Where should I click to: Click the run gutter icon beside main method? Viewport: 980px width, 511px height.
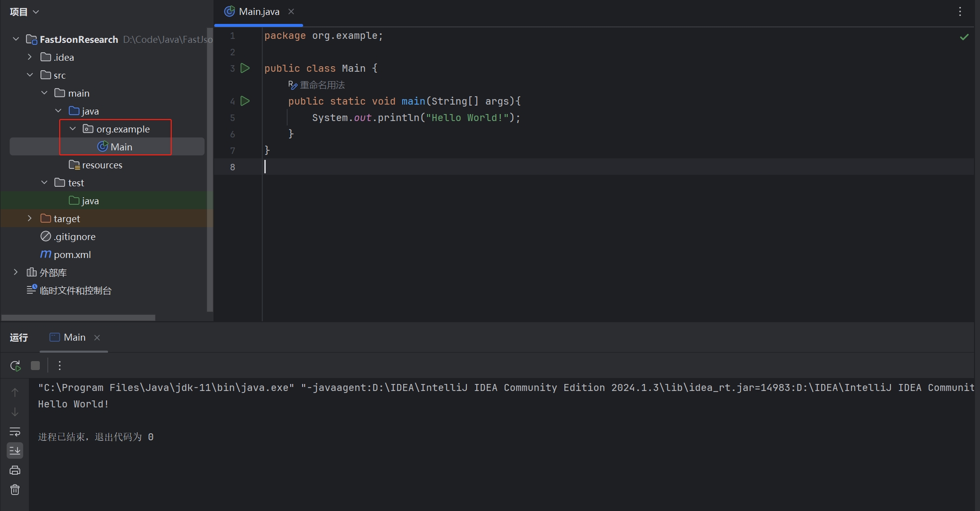pyautogui.click(x=245, y=101)
